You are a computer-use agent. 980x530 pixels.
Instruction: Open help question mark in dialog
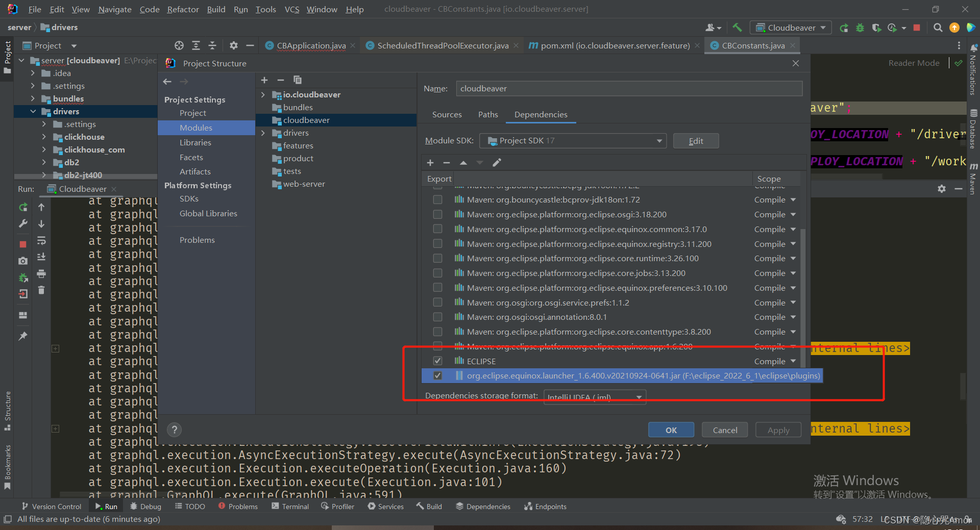click(175, 430)
